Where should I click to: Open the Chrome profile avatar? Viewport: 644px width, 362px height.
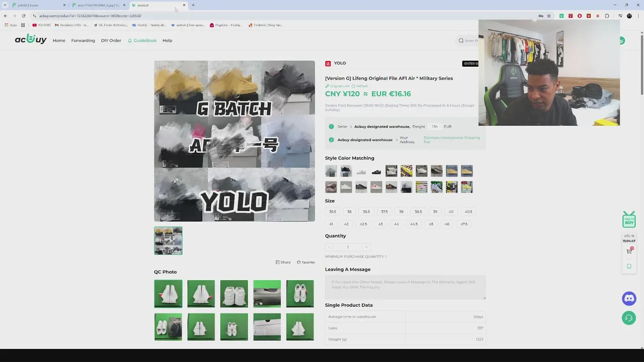click(629, 16)
